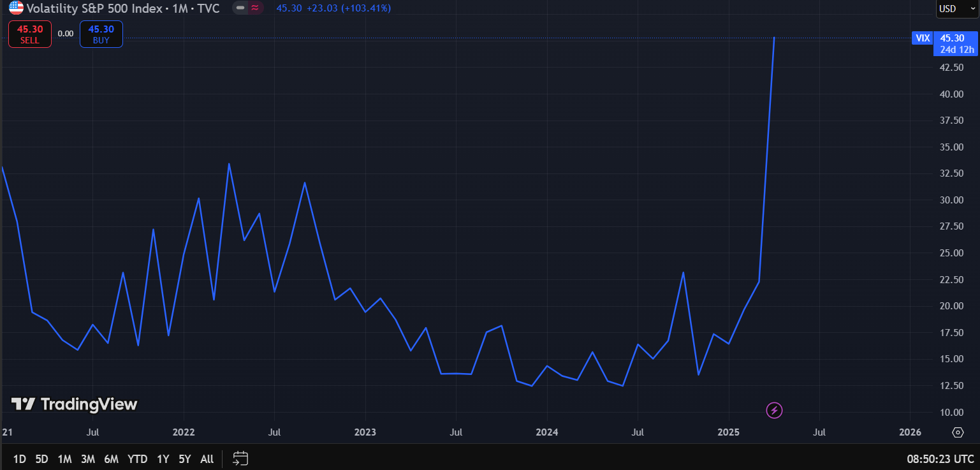Click the US flag icon beside the symbol name
Screen dimensions: 980x470
[16, 8]
